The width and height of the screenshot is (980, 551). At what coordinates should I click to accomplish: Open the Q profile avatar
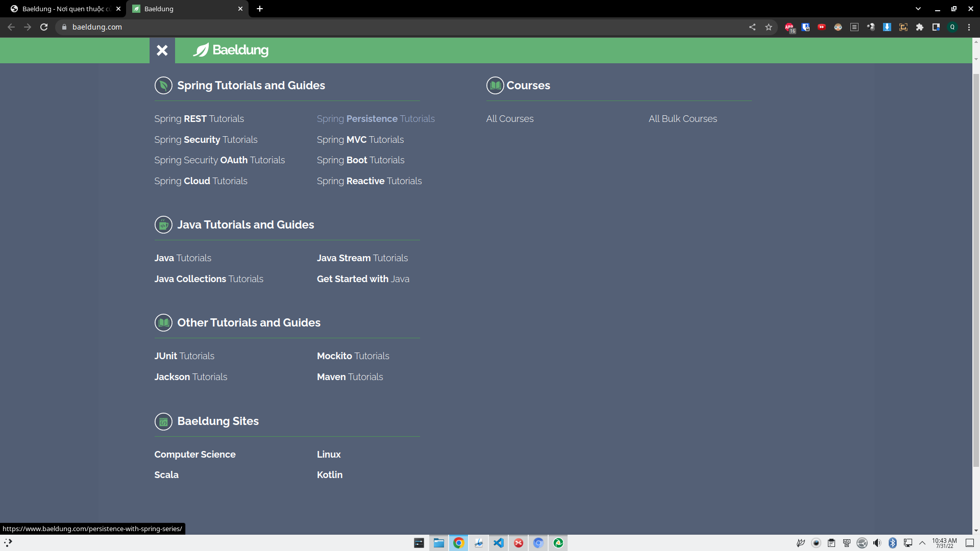pos(952,28)
